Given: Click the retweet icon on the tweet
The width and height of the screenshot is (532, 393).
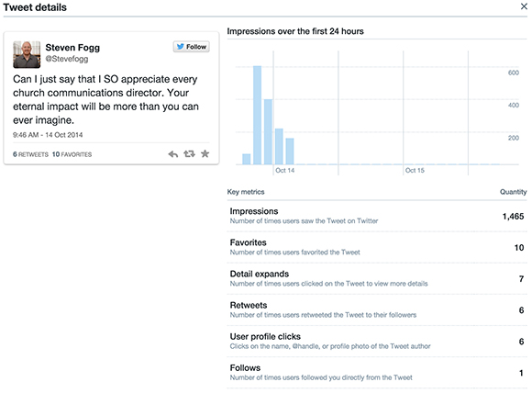Looking at the screenshot, I should pos(189,154).
